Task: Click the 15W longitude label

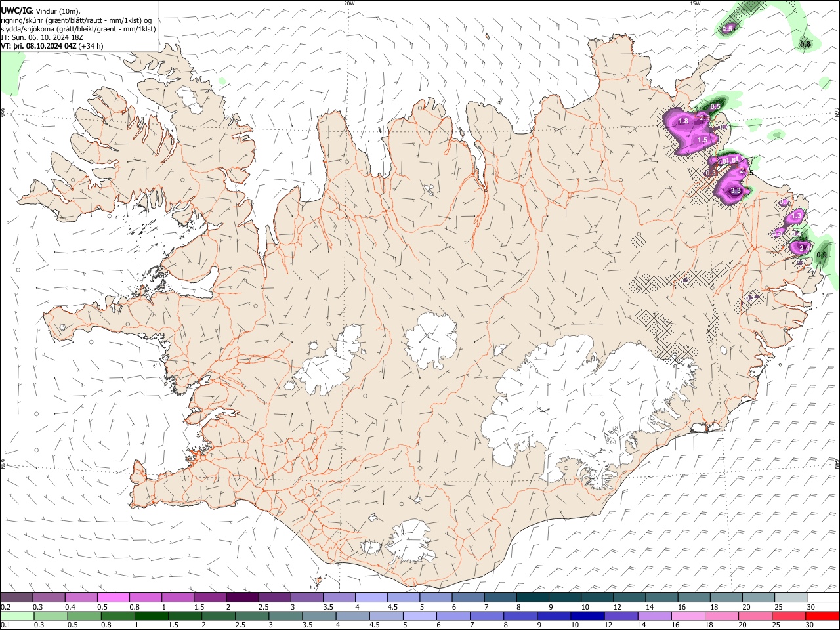Action: tap(695, 3)
